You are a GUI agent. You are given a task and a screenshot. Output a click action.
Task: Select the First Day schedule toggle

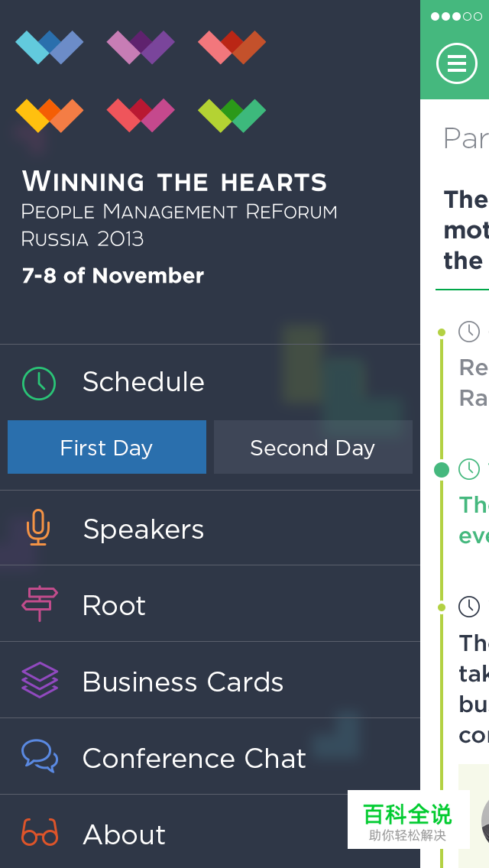(107, 447)
